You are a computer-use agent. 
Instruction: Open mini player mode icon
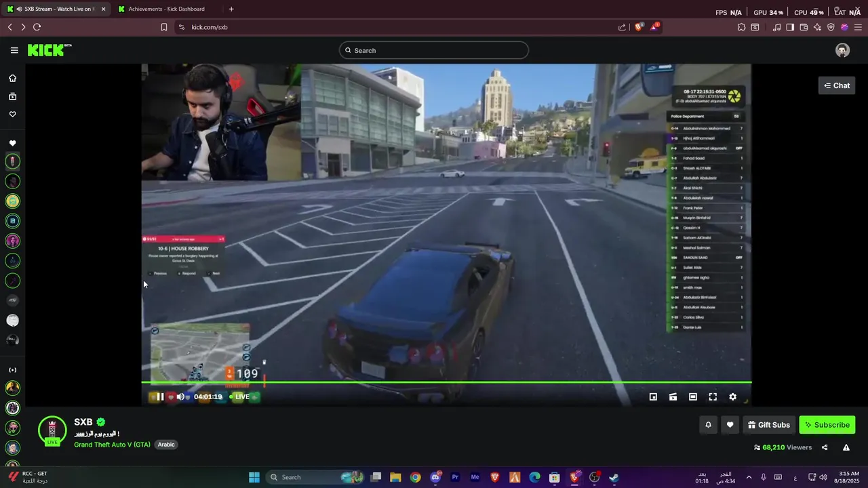pyautogui.click(x=653, y=396)
